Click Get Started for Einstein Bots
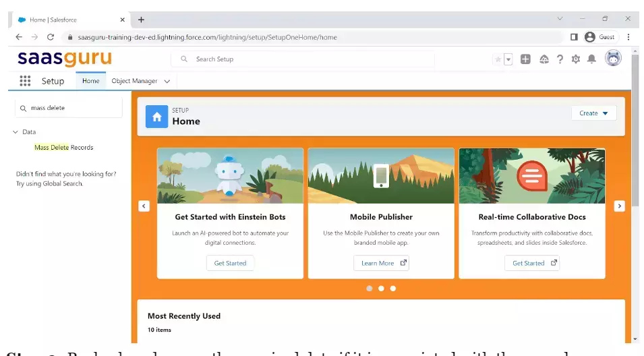 [x=230, y=263]
